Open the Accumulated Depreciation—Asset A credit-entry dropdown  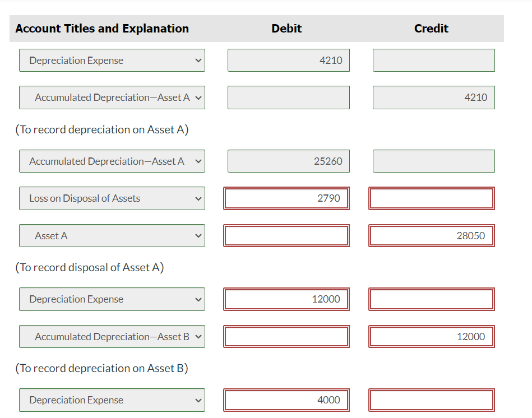[112, 97]
